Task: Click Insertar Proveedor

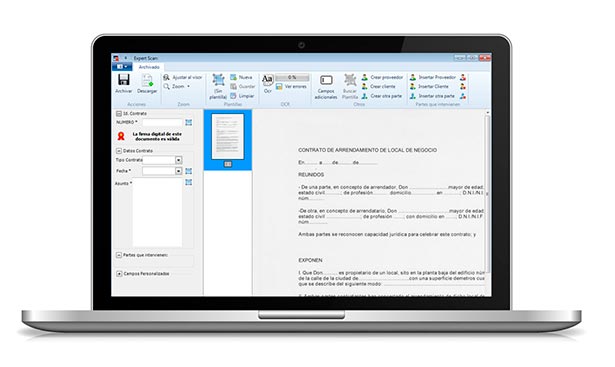Action: click(433, 77)
